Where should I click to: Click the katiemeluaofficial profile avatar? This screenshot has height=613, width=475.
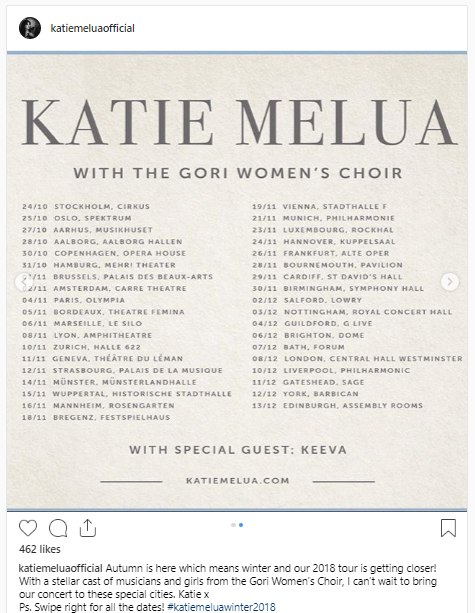click(30, 28)
